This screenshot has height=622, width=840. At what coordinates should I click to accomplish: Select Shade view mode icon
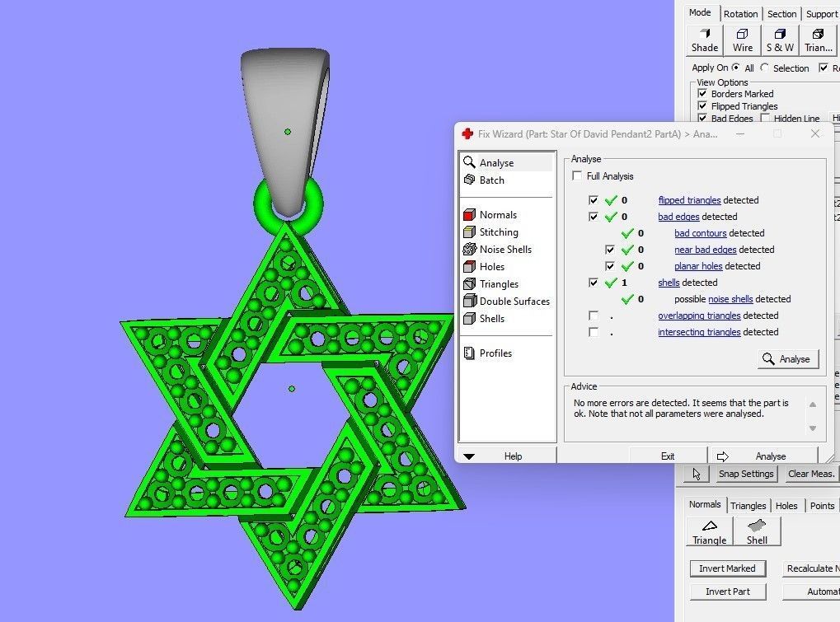705,40
